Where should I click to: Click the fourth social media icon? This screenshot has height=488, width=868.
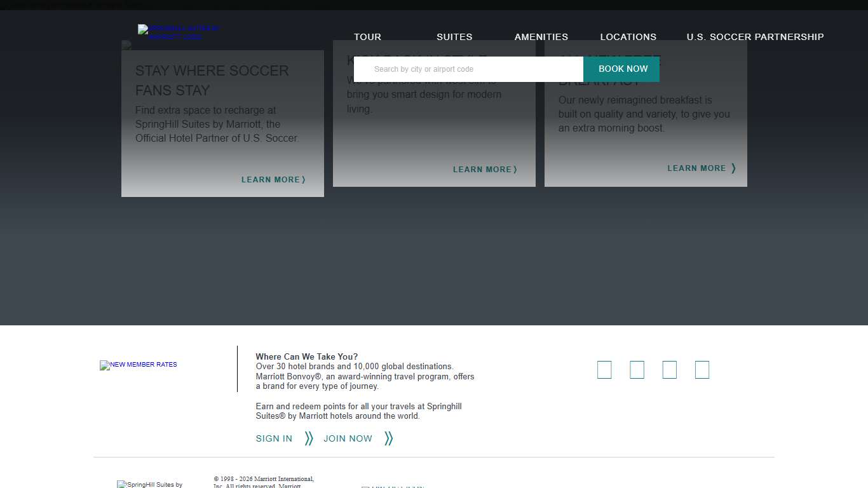coord(702,370)
